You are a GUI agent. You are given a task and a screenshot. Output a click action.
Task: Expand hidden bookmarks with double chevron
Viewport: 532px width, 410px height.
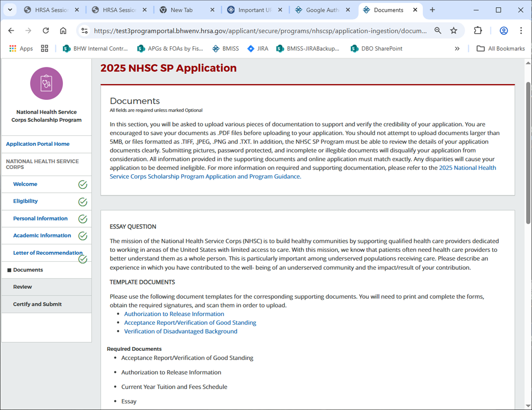[457, 48]
